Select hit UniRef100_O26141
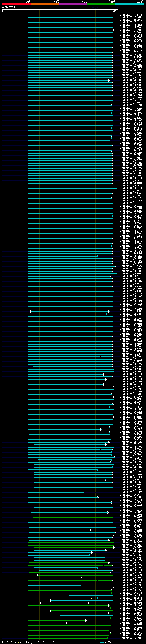This screenshot has width=146, height=644. pos(131,613)
